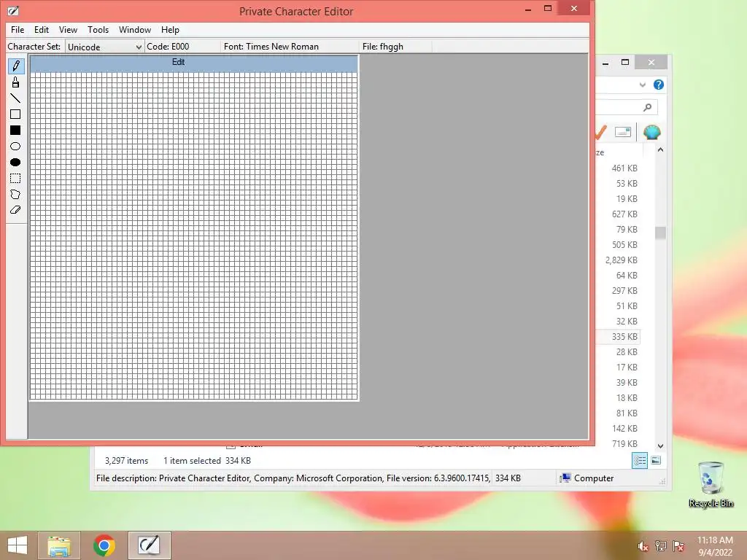The height and width of the screenshot is (560, 747).
Task: Click the Explorer scrollbar down arrow
Action: point(660,446)
